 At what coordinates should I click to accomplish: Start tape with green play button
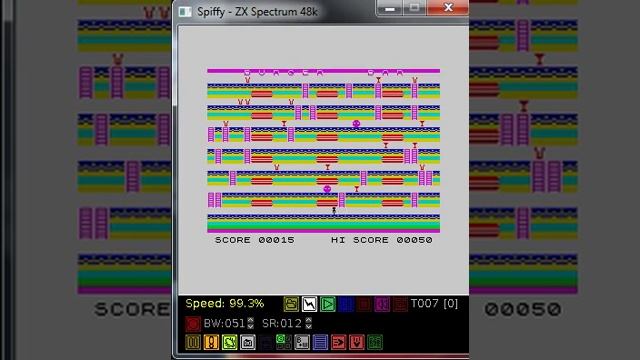tap(327, 304)
